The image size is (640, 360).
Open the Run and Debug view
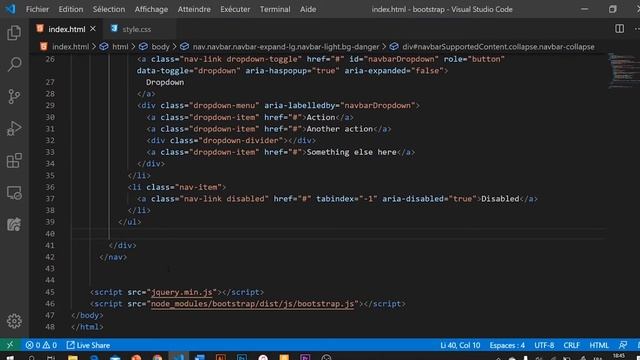(14, 128)
